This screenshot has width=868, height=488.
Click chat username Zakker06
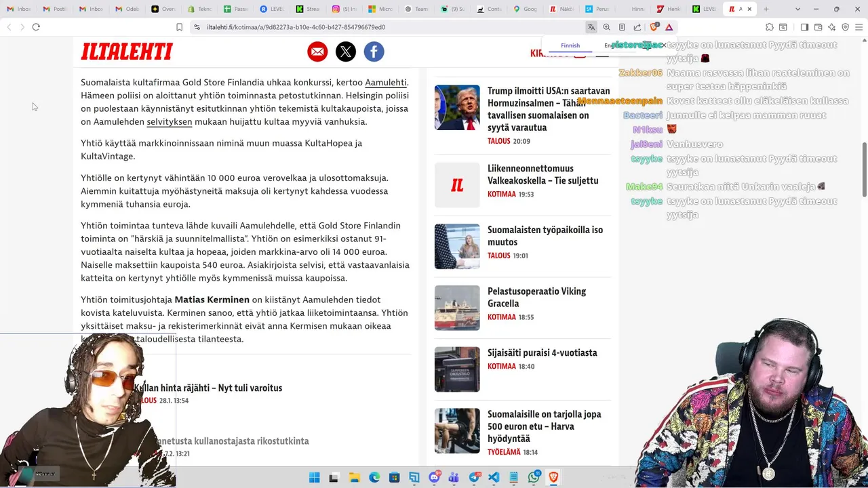(x=640, y=73)
